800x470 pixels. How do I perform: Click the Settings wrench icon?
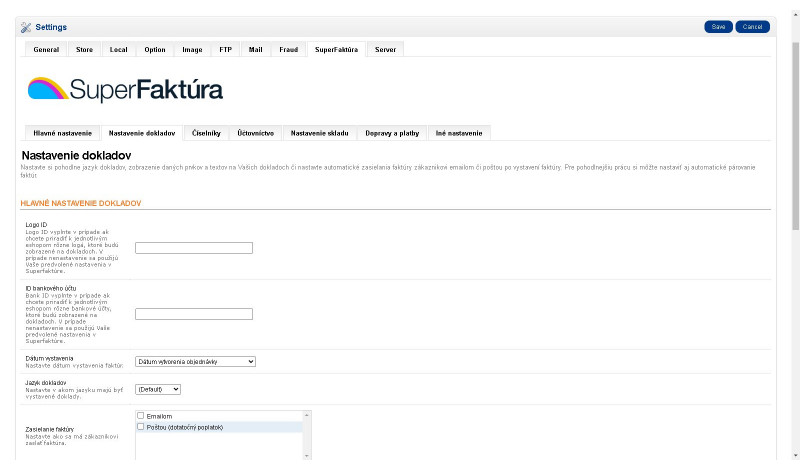[x=26, y=28]
